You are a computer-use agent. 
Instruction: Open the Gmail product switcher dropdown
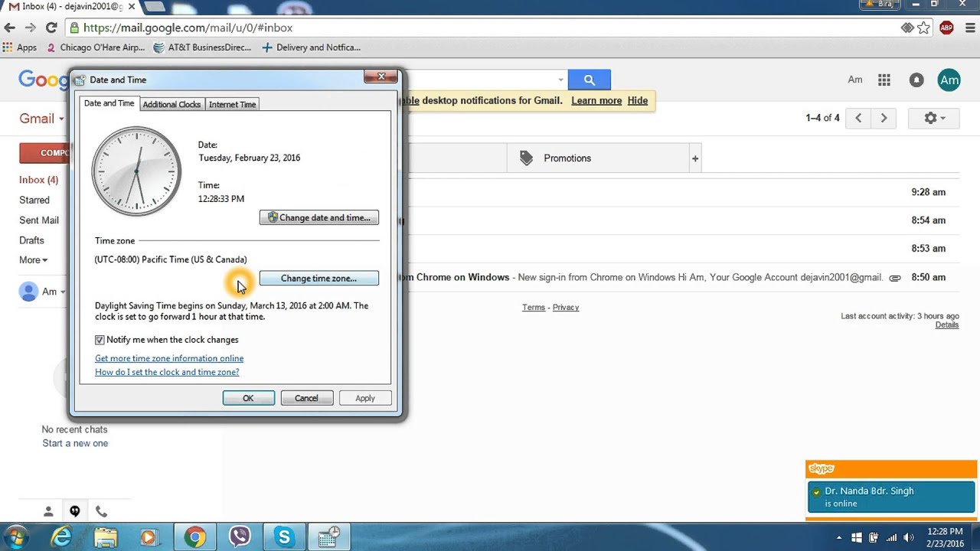(x=41, y=119)
